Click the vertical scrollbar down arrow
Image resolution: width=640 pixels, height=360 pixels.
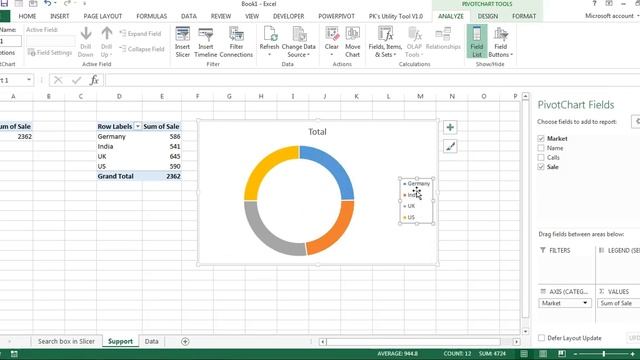pyautogui.click(x=525, y=331)
